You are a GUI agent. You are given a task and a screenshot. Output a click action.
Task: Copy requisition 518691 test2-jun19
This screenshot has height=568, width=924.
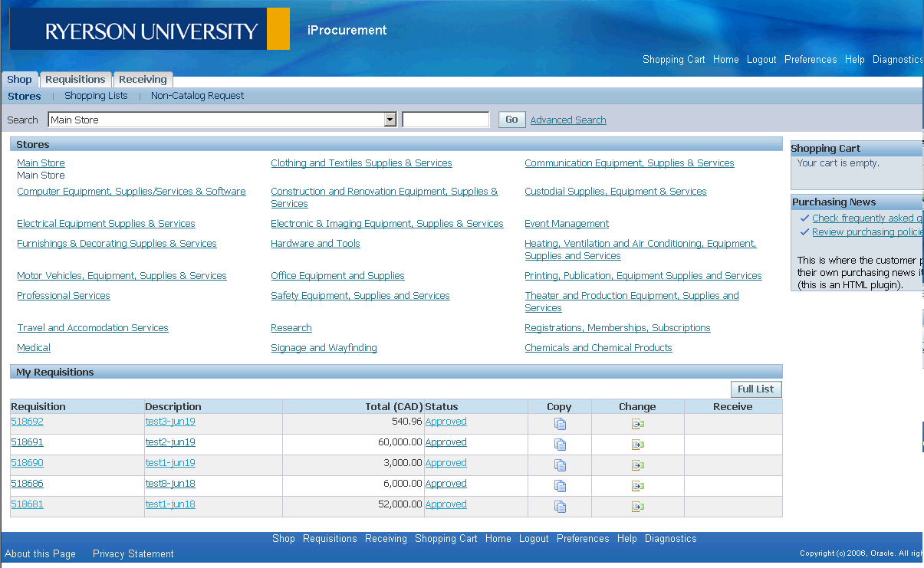tap(560, 445)
